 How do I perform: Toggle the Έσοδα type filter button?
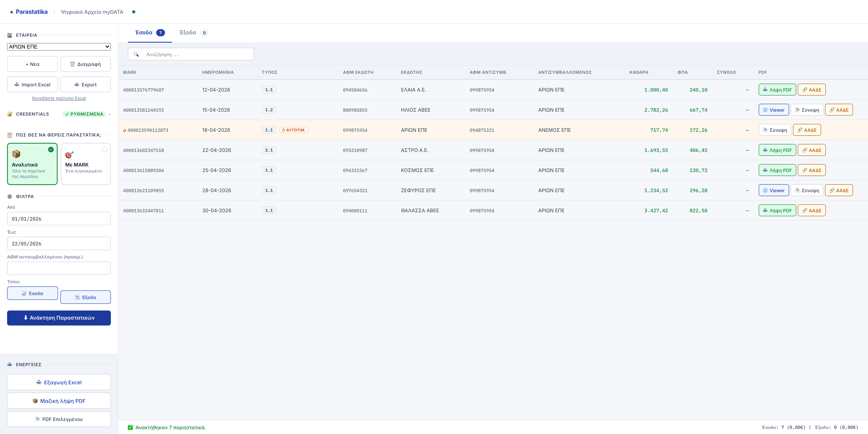(32, 294)
